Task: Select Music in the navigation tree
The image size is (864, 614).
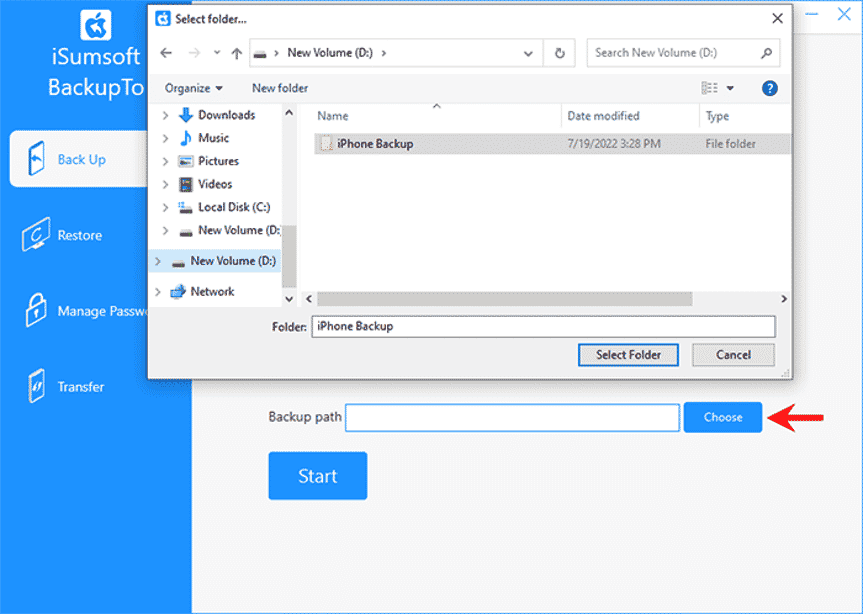Action: [213, 138]
